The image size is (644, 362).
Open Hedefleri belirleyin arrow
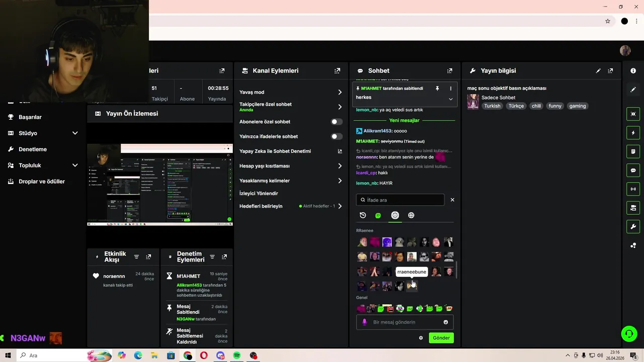tap(340, 206)
